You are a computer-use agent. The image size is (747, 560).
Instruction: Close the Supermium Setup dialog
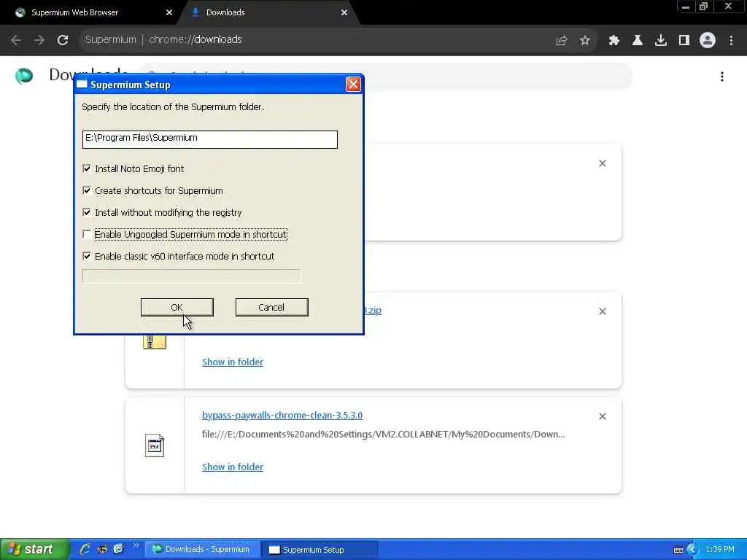pyautogui.click(x=353, y=85)
